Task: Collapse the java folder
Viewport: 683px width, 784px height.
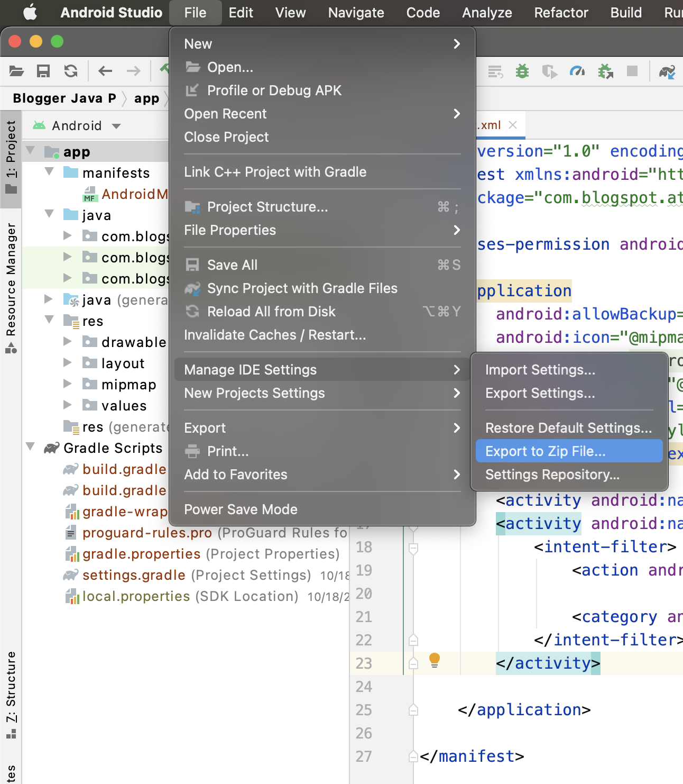Action: [x=50, y=214]
